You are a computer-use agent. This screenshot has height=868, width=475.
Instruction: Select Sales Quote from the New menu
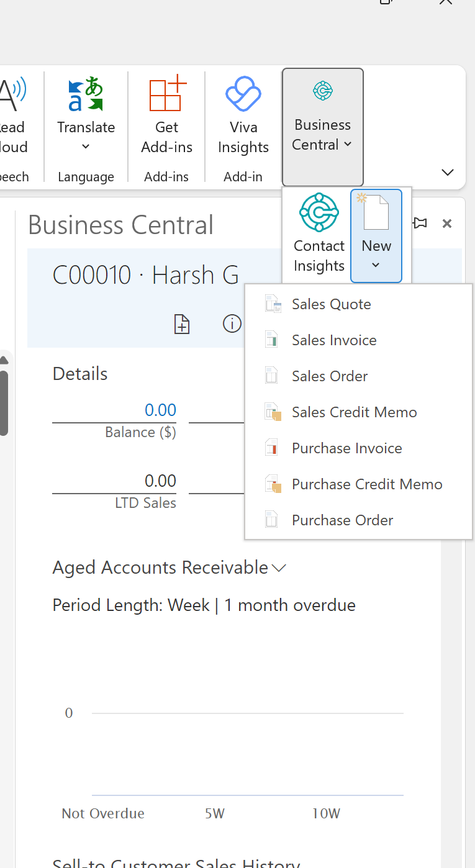331,304
